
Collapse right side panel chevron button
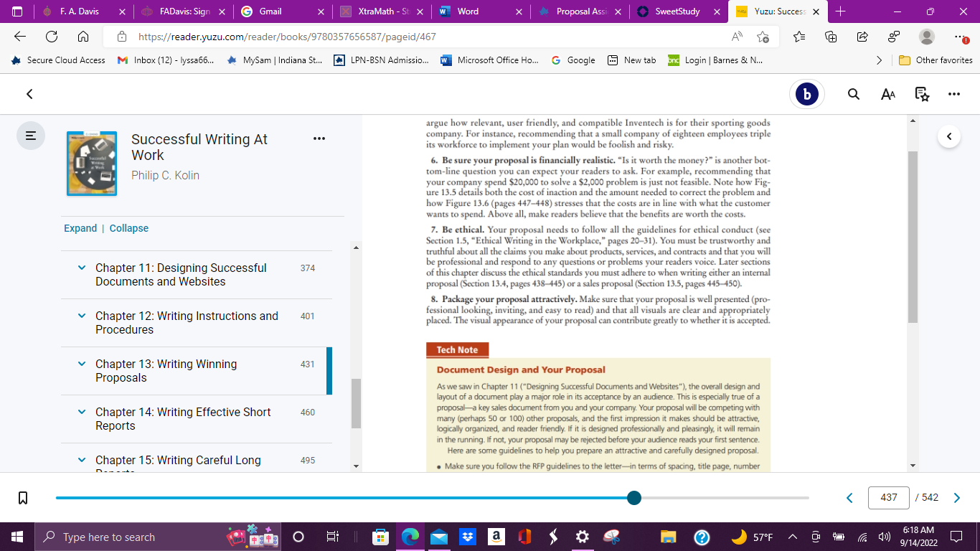pos(949,136)
